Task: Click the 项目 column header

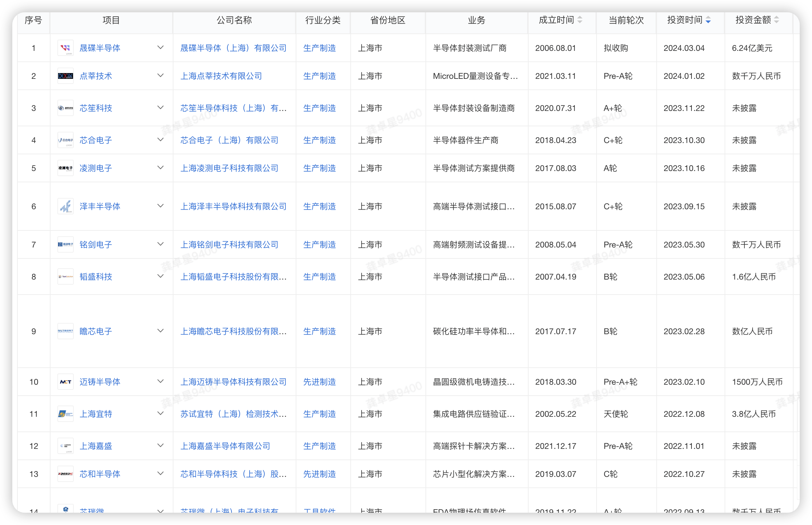Action: (111, 20)
